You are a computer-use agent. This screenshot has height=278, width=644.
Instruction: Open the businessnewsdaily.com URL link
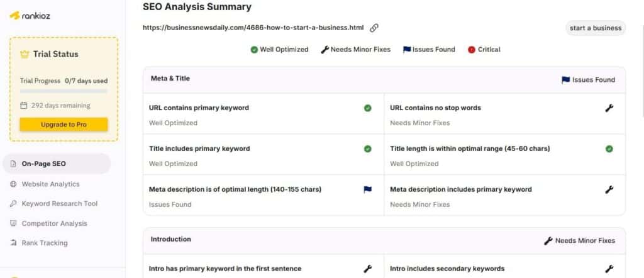click(253, 28)
